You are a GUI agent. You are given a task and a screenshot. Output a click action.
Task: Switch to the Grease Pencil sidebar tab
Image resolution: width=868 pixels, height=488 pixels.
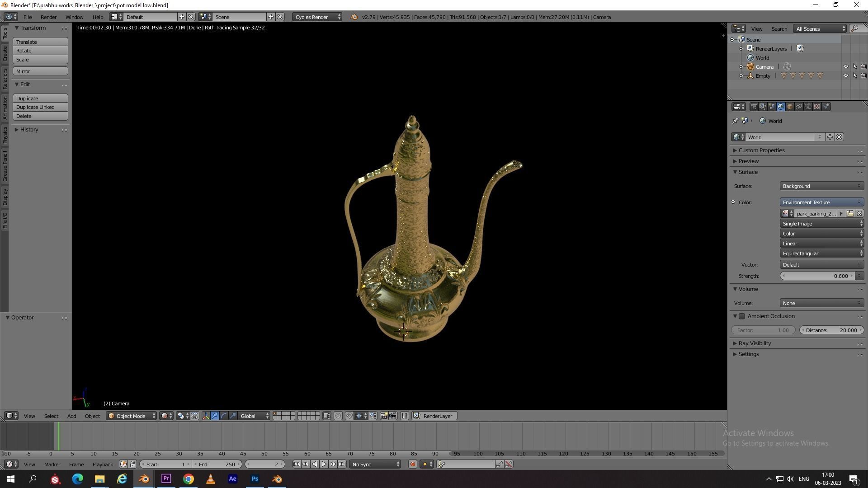pos(5,166)
